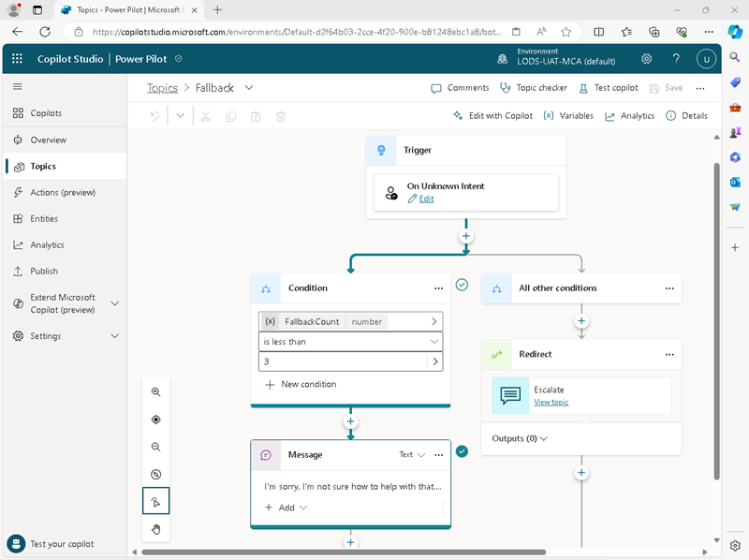Click canvas Zoom out icon

(155, 447)
